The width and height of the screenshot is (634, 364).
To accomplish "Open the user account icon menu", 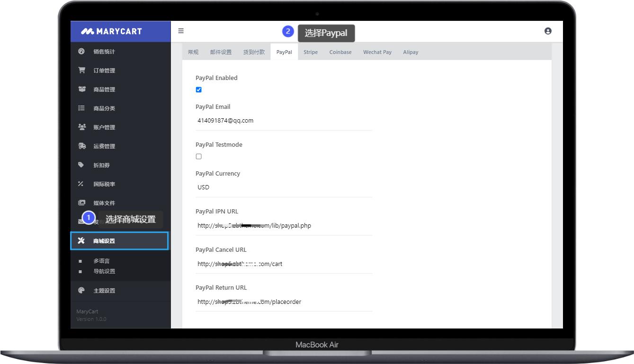I will [548, 31].
